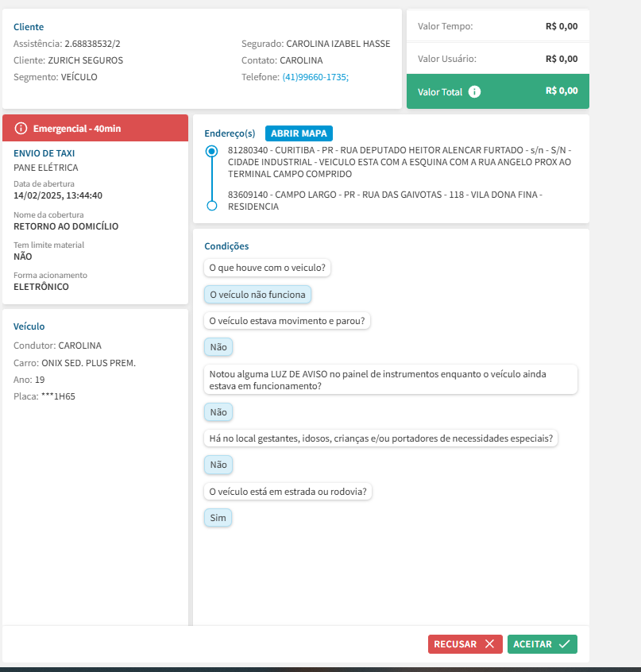Viewport: 641px width, 672px height.
Task: Click the checkmark icon on the Aceitar button
Action: [565, 644]
